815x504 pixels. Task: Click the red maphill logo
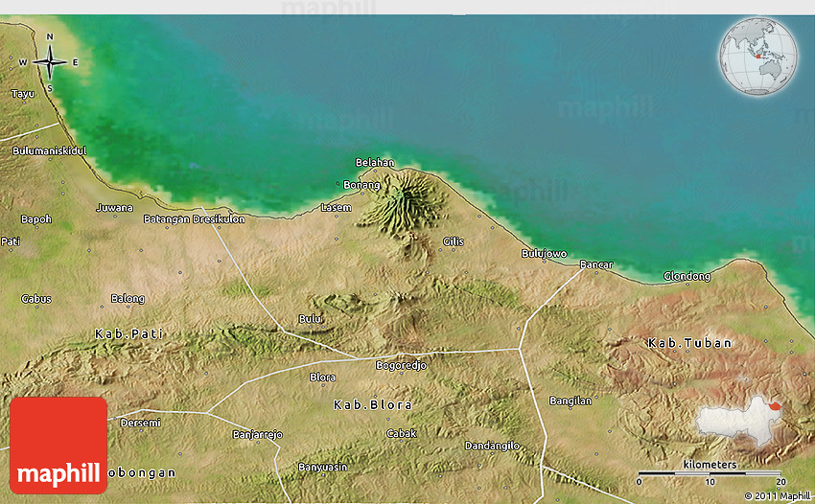pyautogui.click(x=58, y=445)
